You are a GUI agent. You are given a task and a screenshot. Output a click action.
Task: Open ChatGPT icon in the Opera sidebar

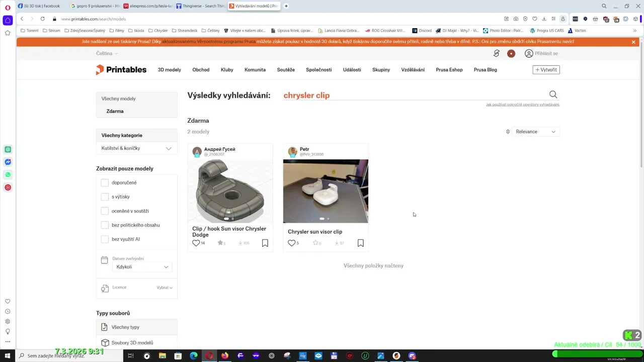coord(8,149)
